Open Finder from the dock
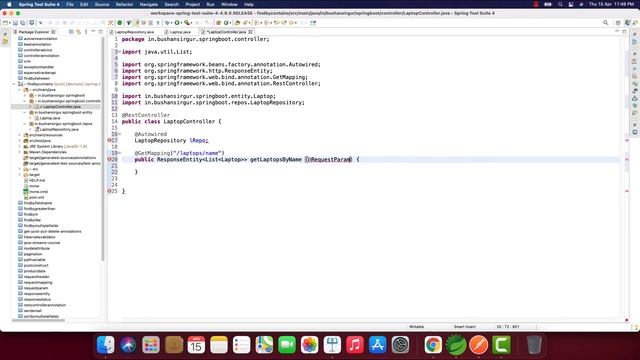Image resolution: width=640 pixels, height=360 pixels. click(106, 345)
